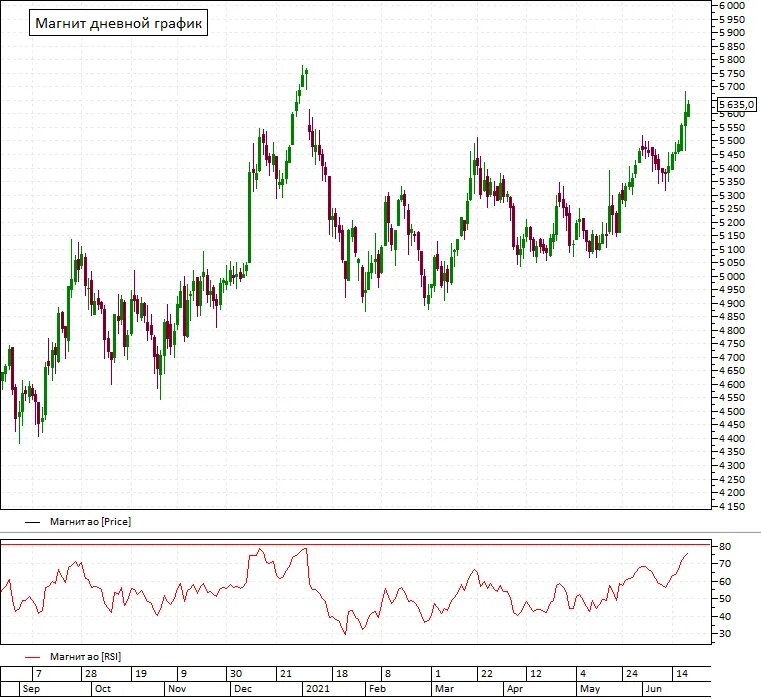This screenshot has height=699, width=761.
Task: Click the '4 500' price axis label
Action: [732, 411]
